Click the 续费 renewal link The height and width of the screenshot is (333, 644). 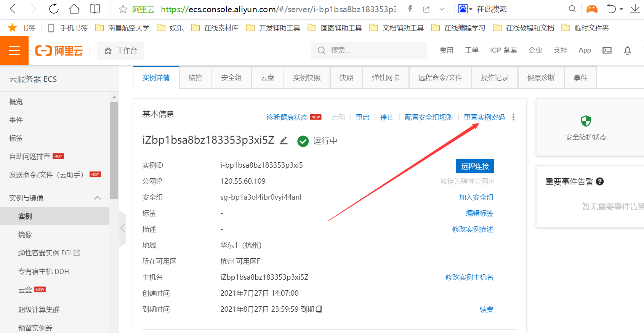486,309
